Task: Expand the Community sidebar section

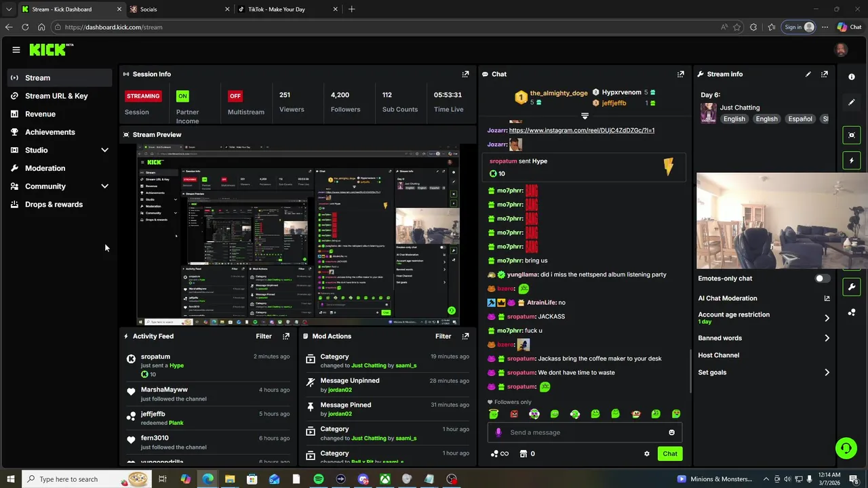Action: click(x=104, y=186)
